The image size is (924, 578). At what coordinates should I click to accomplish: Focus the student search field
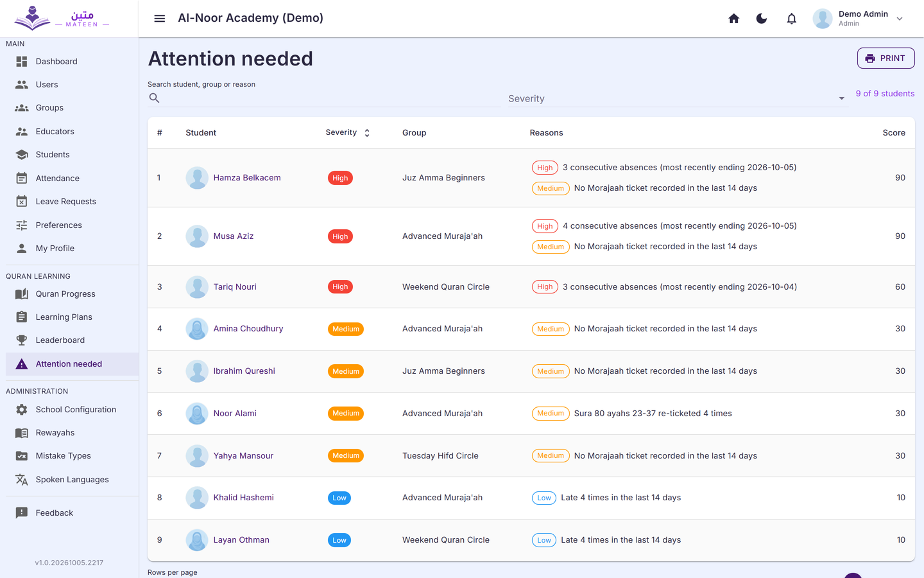tap(324, 98)
